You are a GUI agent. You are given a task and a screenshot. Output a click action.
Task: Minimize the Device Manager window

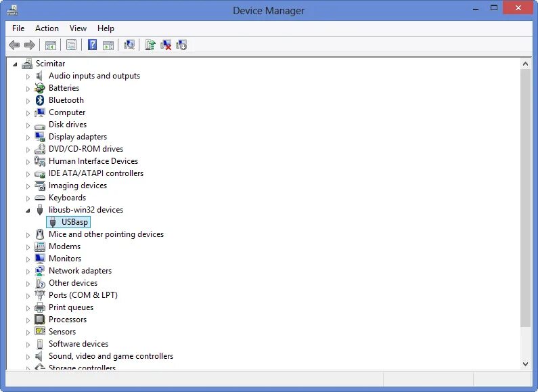tap(476, 9)
